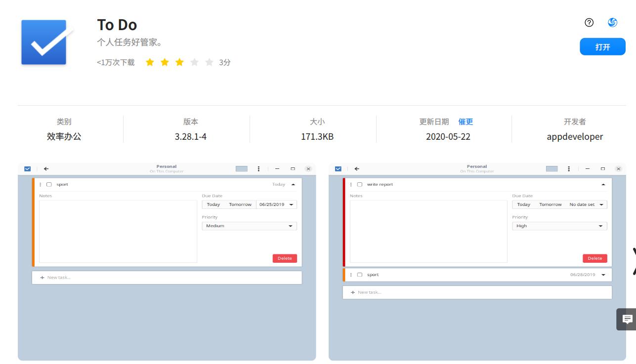The image size is (636, 364).
Task: Collapse the write report task details
Action: click(x=603, y=184)
